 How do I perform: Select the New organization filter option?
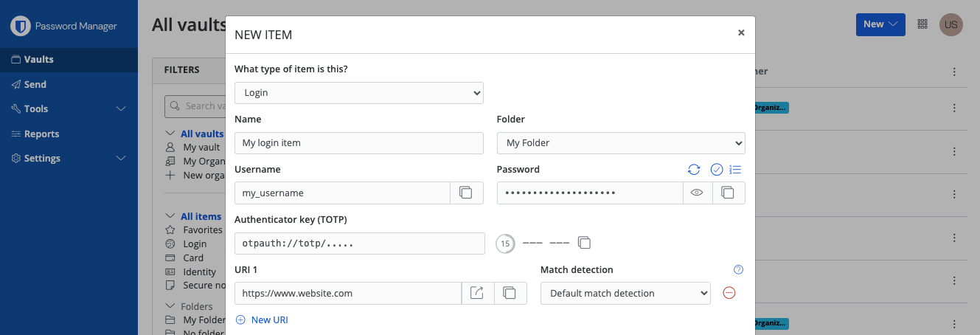[204, 175]
